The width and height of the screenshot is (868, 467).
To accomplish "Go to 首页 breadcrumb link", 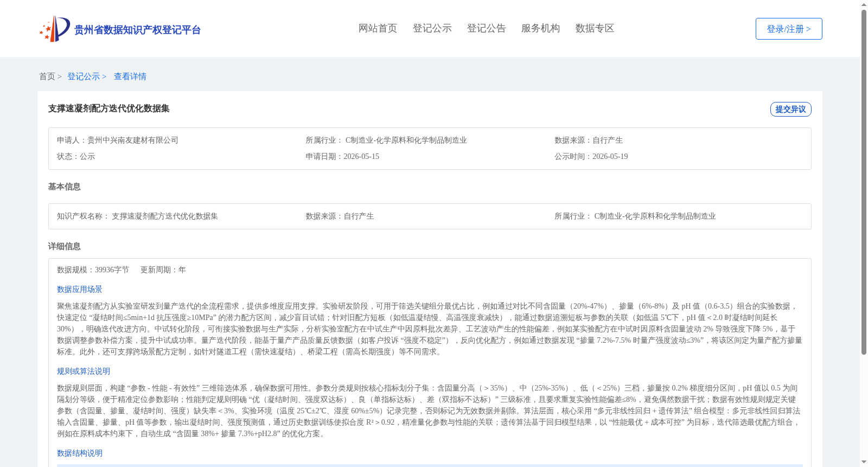I will point(47,76).
